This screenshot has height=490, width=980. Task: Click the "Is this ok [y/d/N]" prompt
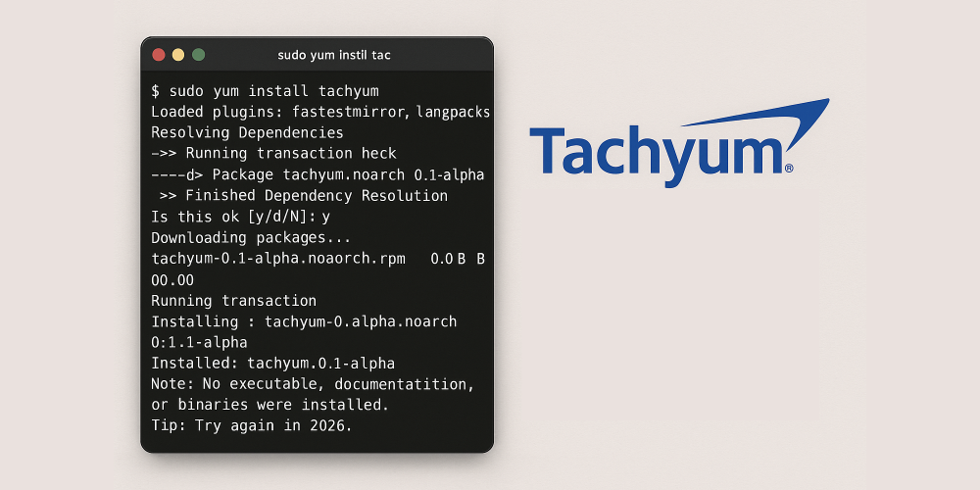coord(240,217)
